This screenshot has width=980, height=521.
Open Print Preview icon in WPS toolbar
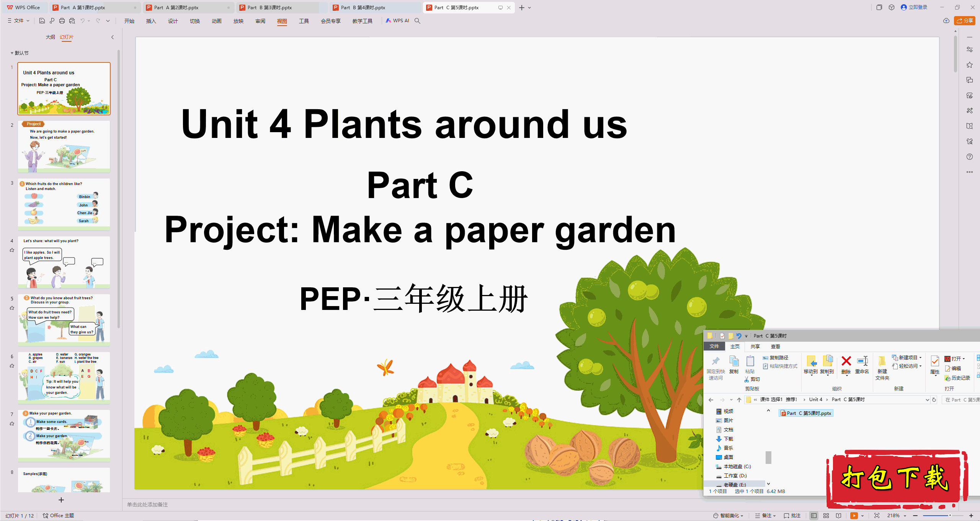click(72, 21)
